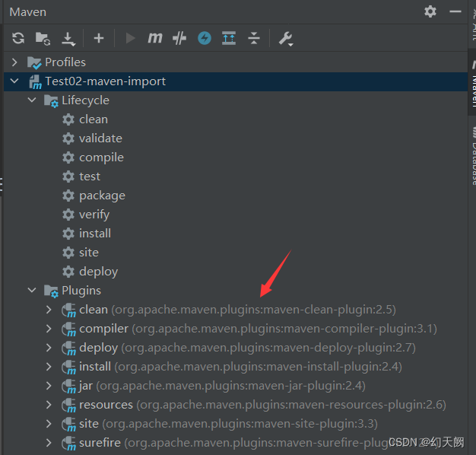Viewport: 476px width, 455px height.
Task: Select maven-jar-plugin:2.4 row text
Action: 222,386
